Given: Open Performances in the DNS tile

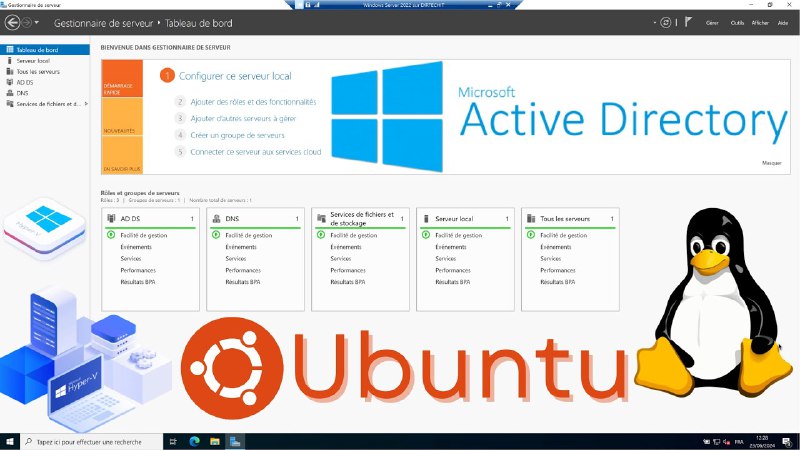Looking at the screenshot, I should [243, 270].
